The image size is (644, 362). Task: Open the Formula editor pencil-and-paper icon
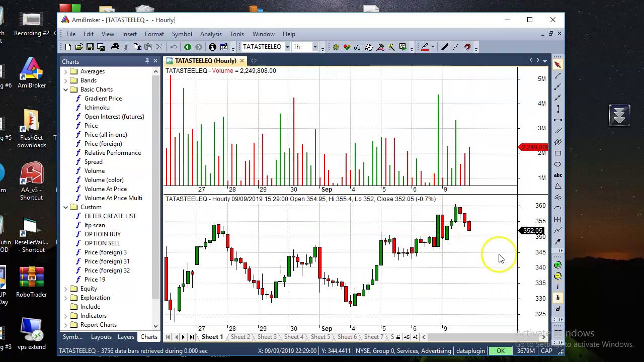[x=369, y=47]
